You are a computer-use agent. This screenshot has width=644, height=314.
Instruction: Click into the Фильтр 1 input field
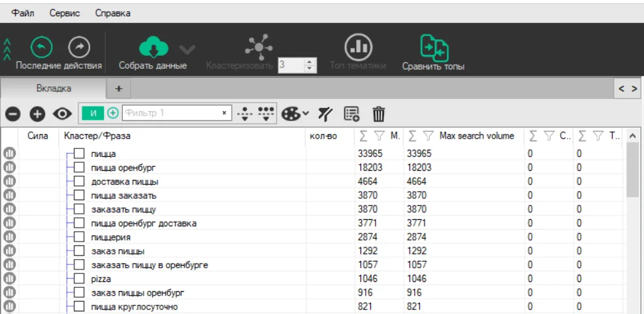click(170, 113)
